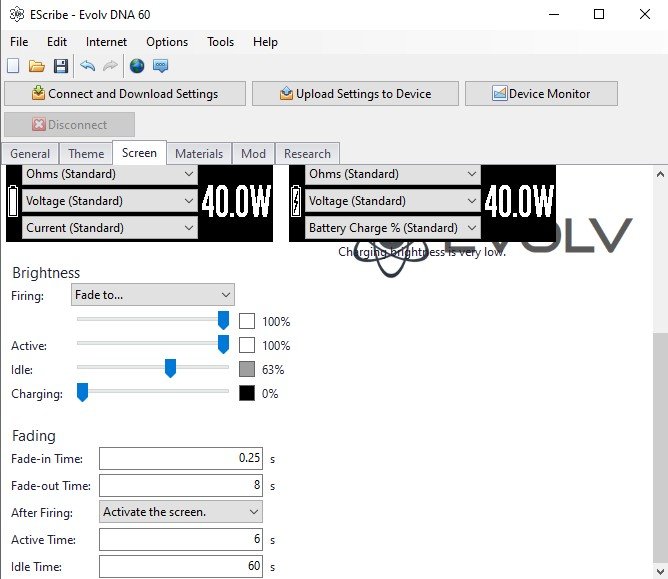Click the grayed Redo arrow icon
The width and height of the screenshot is (668, 579).
click(x=110, y=66)
